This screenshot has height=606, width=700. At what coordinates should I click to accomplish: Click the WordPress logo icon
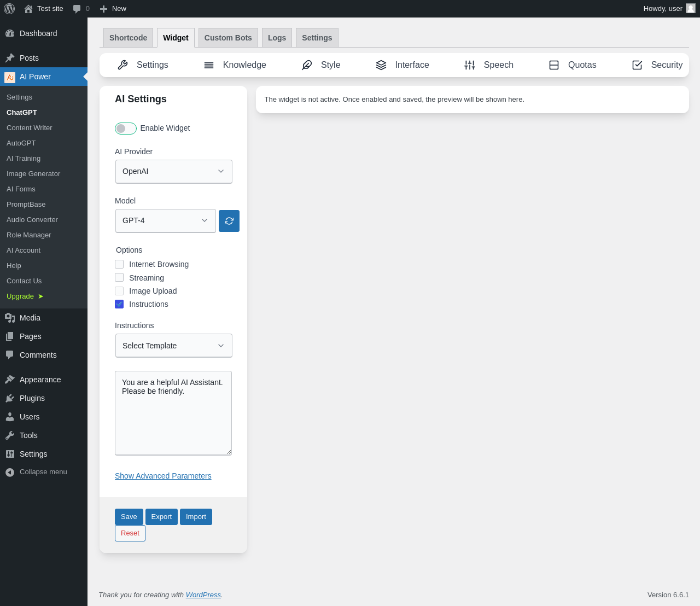tap(9, 9)
